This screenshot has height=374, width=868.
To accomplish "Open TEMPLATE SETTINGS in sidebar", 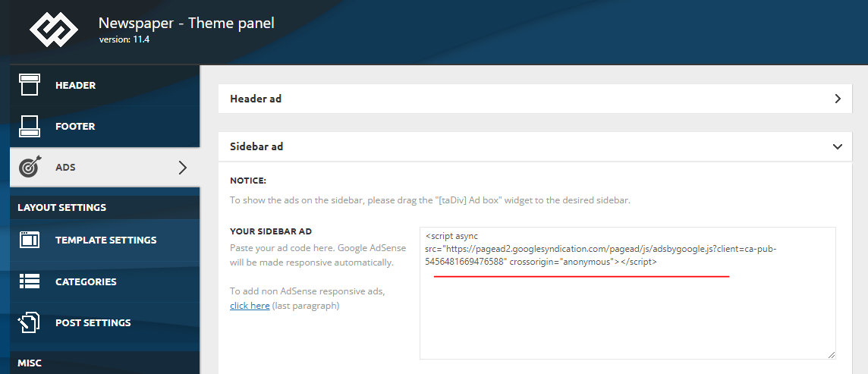I will coord(105,240).
